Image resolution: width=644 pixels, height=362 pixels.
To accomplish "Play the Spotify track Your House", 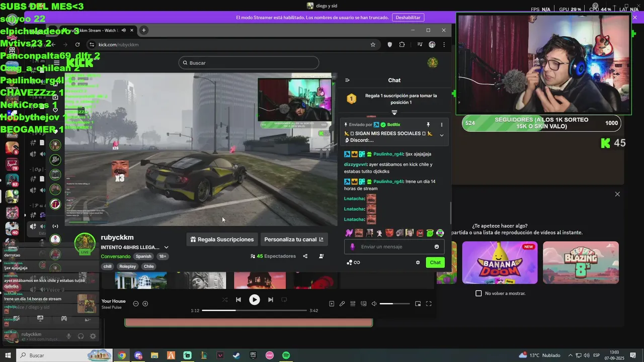I will 255,300.
